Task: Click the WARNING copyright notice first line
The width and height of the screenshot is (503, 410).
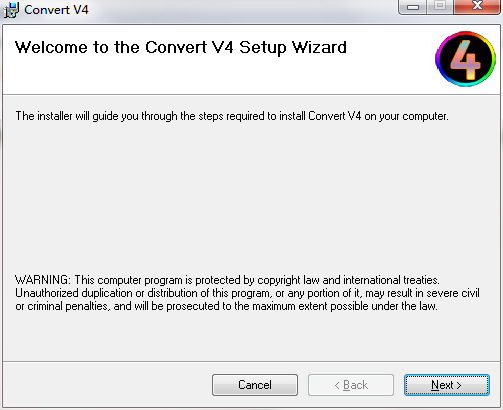Action: tap(227, 280)
